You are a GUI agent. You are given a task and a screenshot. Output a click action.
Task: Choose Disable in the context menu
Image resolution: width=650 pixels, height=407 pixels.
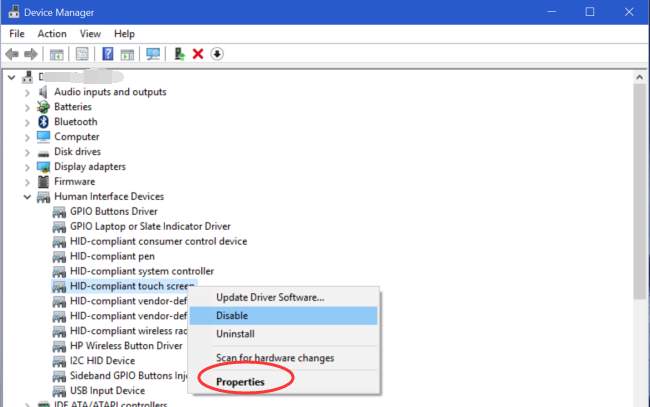pos(284,316)
